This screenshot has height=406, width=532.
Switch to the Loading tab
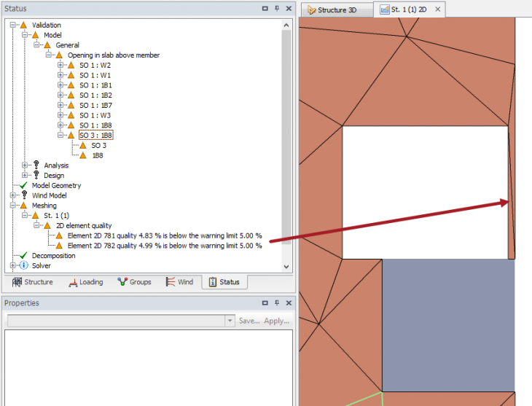click(86, 282)
